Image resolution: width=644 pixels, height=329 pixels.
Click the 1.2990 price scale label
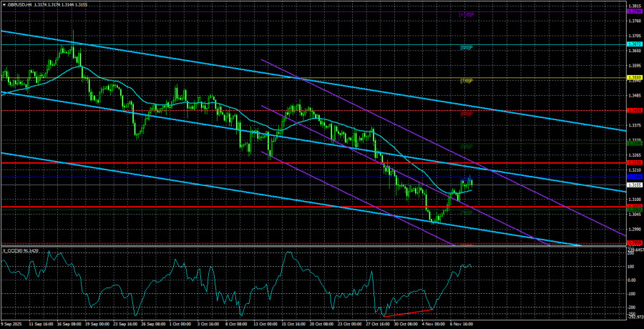pos(634,229)
